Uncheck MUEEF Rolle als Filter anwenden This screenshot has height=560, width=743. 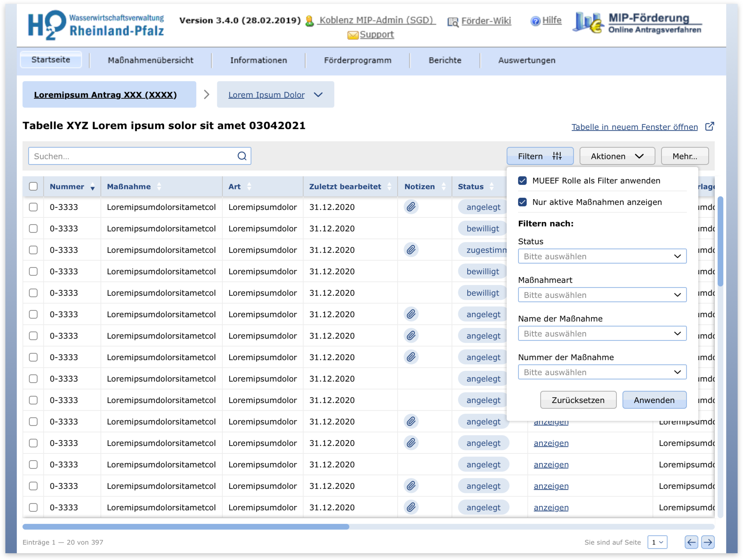tap(522, 181)
